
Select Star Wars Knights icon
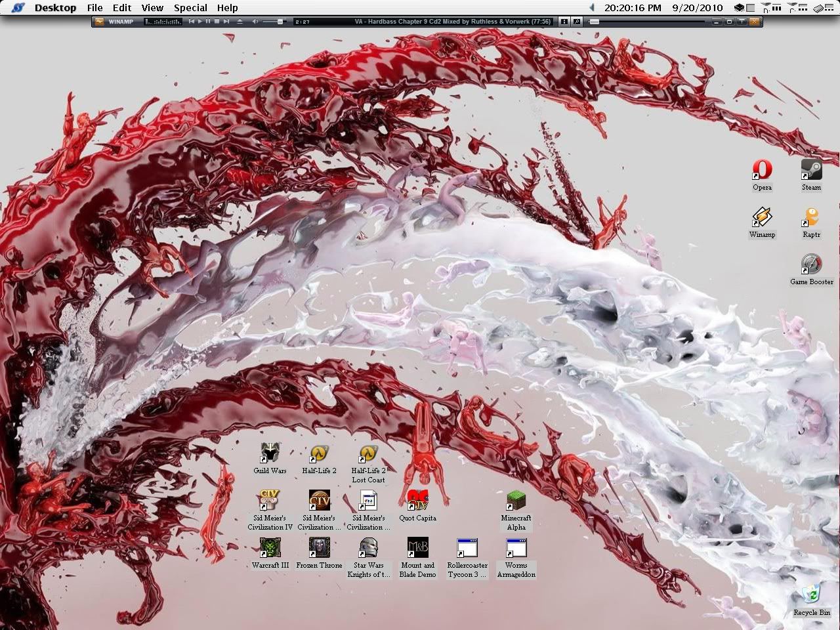tap(368, 558)
